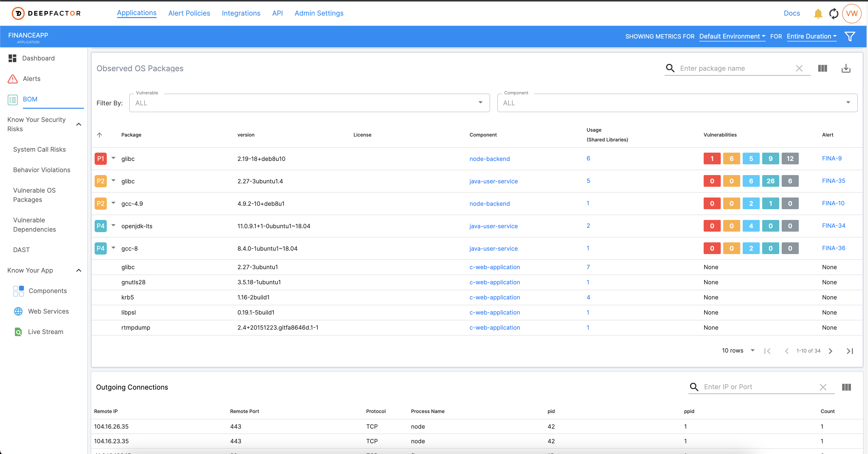This screenshot has height=454, width=868.
Task: Open c-web-application link on krb5 row
Action: (x=494, y=297)
